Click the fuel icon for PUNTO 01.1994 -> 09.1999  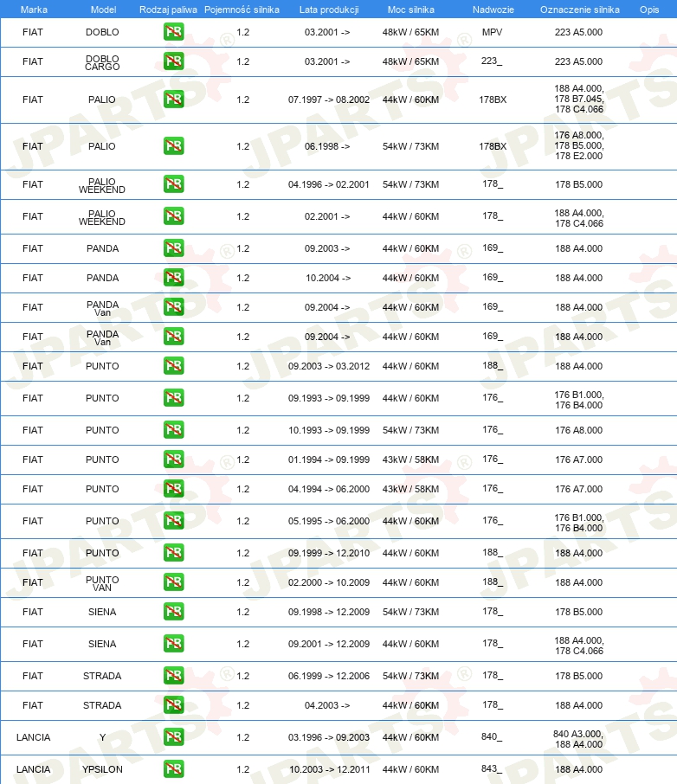tap(174, 459)
